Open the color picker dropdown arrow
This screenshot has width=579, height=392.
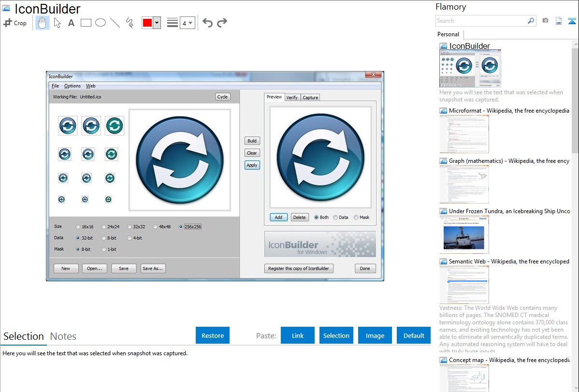(x=157, y=23)
